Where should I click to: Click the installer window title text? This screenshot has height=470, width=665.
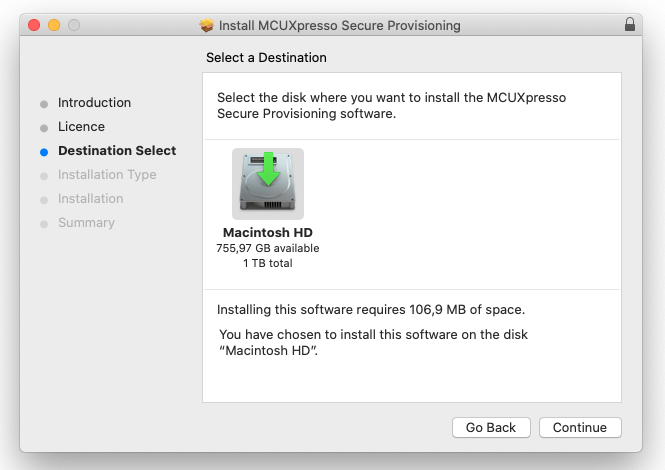[x=340, y=25]
